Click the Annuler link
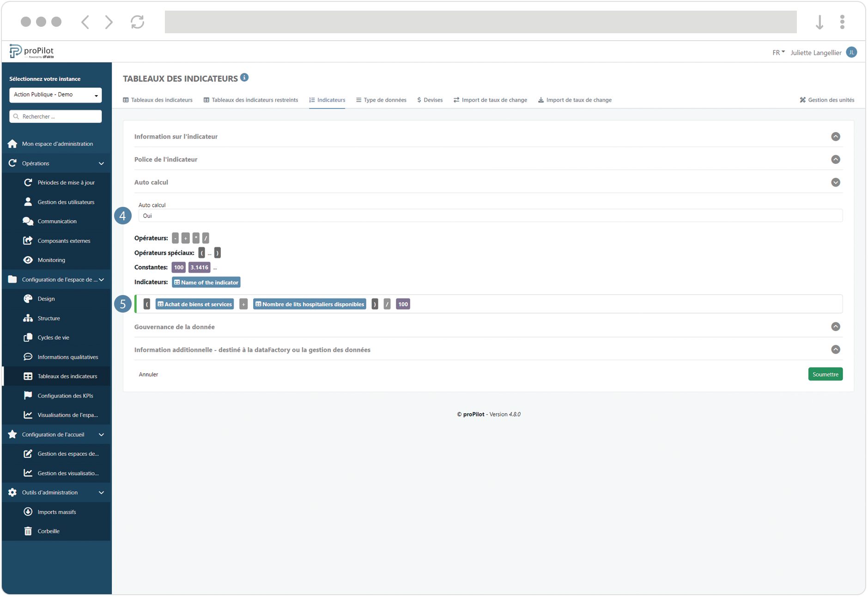This screenshot has width=868, height=597. tap(148, 374)
